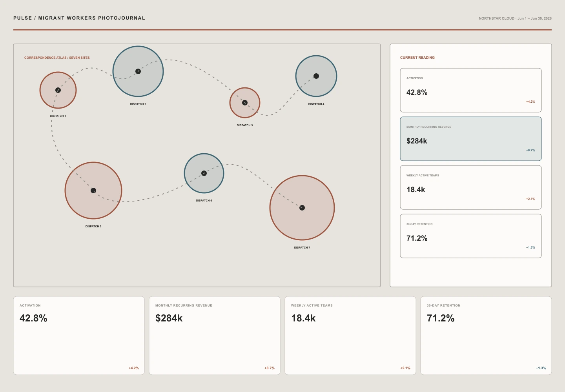Image resolution: width=565 pixels, height=392 pixels.
Task: Open the Dispatch 4 site circle
Action: click(316, 76)
